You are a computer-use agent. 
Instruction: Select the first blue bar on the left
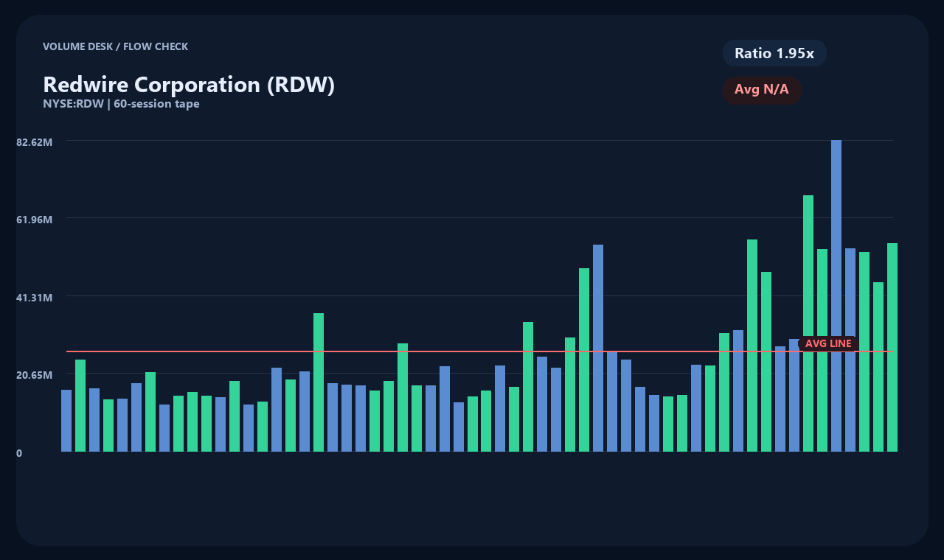coord(66,421)
